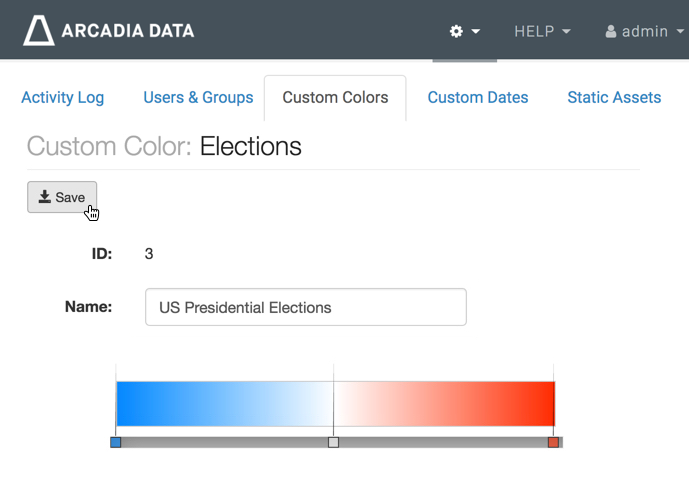689x500 pixels.
Task: Click the Arcadia Data triangle logo
Action: click(x=39, y=31)
